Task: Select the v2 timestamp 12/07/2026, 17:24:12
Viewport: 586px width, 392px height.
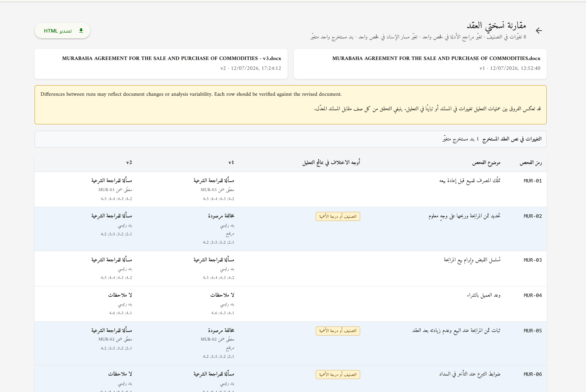Action: 256,68
